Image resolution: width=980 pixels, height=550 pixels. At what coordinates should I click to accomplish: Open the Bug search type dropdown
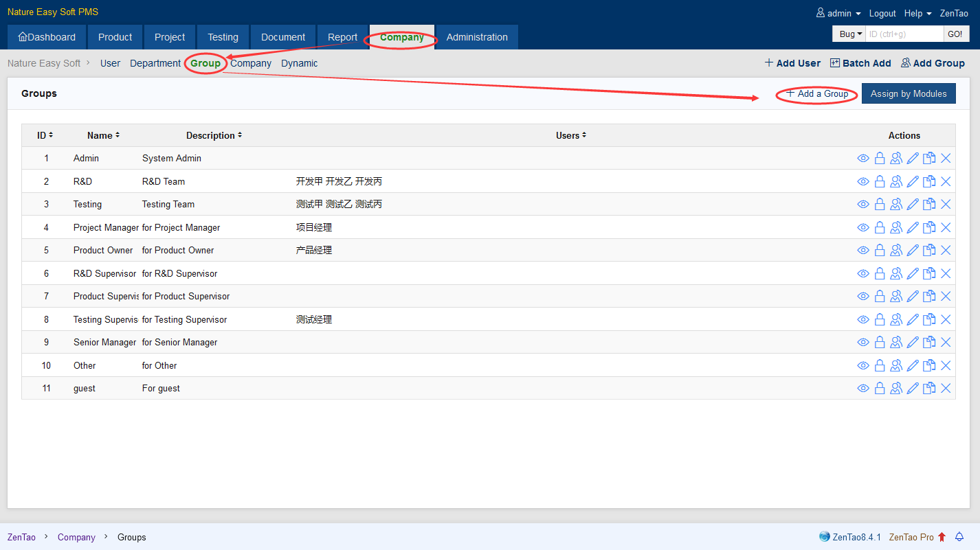pyautogui.click(x=850, y=34)
